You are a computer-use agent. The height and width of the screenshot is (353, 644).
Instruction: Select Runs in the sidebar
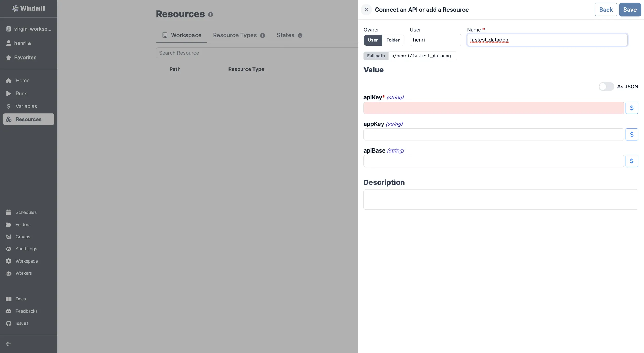[x=21, y=93]
